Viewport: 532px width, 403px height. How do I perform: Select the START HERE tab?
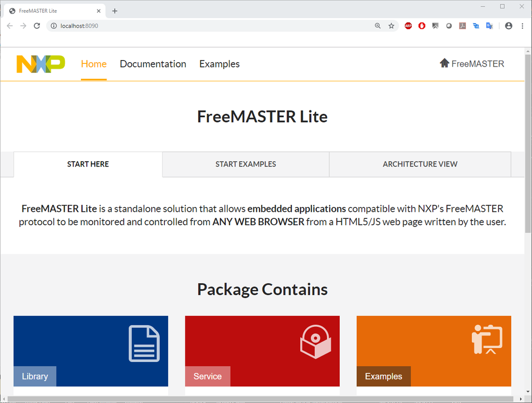pos(88,164)
